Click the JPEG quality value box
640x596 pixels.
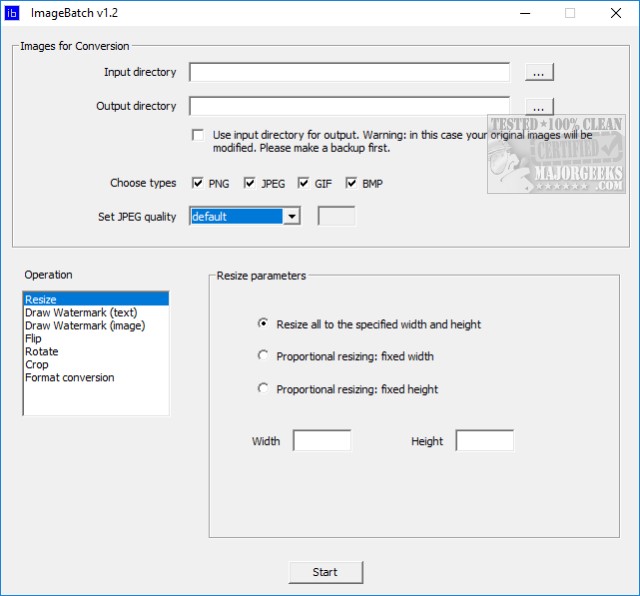[336, 216]
